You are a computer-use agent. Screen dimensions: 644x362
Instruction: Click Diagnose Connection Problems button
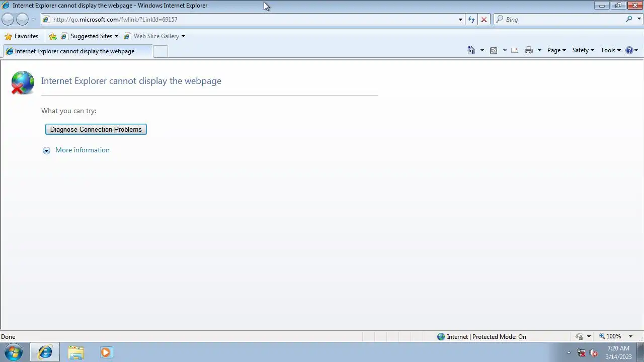tap(96, 129)
